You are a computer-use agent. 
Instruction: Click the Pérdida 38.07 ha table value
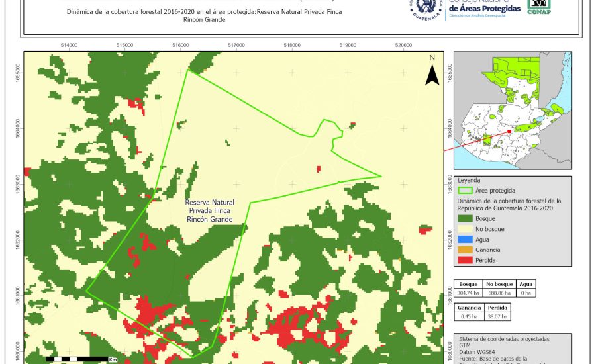click(x=498, y=316)
